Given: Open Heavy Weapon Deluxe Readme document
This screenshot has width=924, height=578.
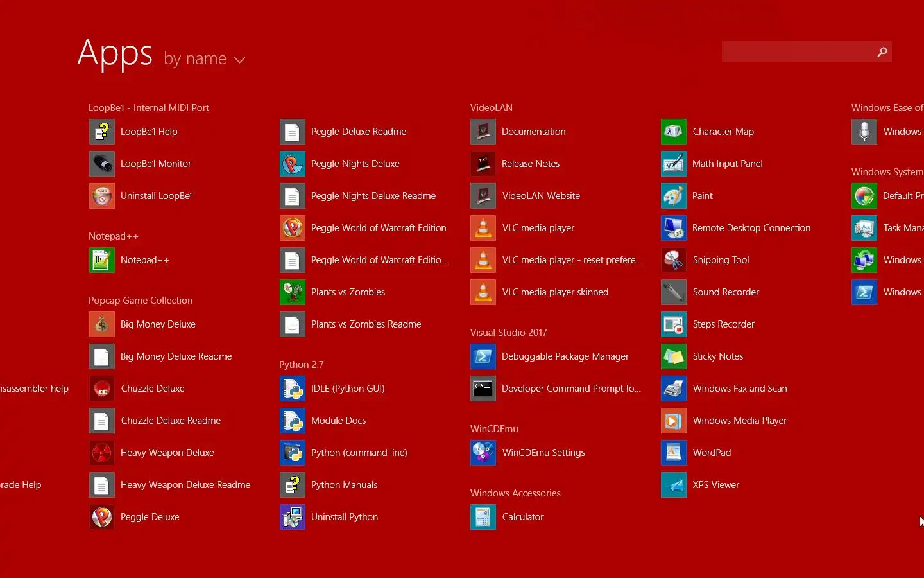Looking at the screenshot, I should 170,485.
